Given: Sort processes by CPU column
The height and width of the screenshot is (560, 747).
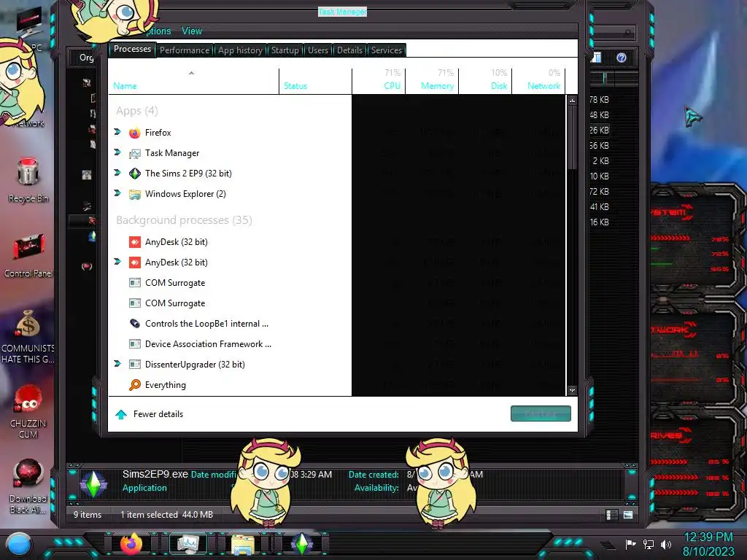Looking at the screenshot, I should tap(379, 82).
